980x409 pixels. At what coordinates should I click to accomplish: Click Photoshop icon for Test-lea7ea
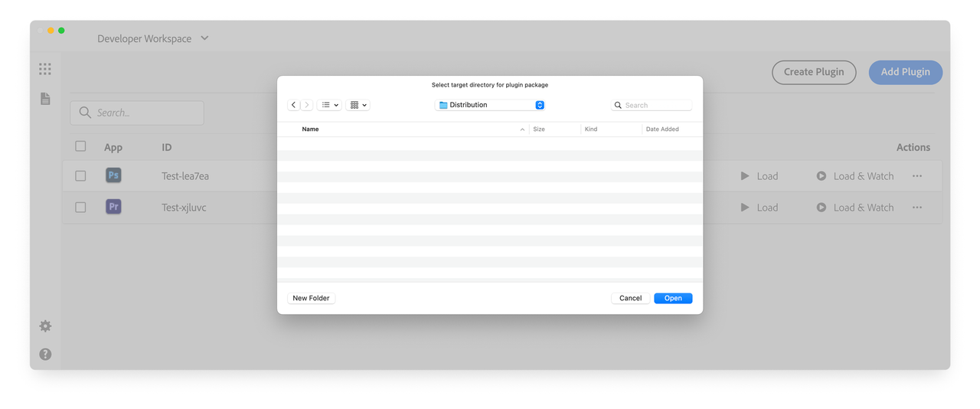coord(113,175)
